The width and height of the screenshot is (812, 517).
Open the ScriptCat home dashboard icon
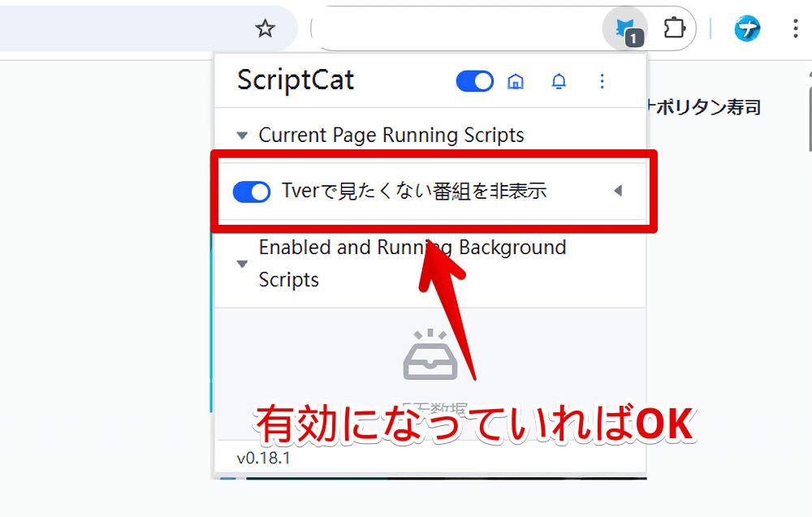coord(516,81)
